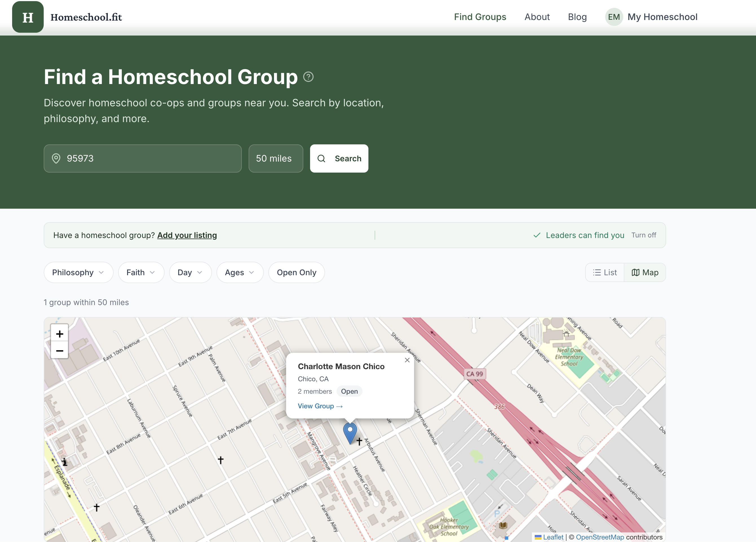This screenshot has height=542, width=756.
Task: Click the Open status badge in popup
Action: pos(349,391)
